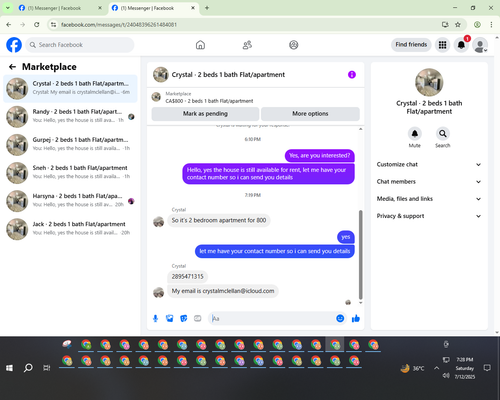This screenshot has width=500, height=400.
Task: Record a voice clip microphone icon
Action: (x=155, y=318)
